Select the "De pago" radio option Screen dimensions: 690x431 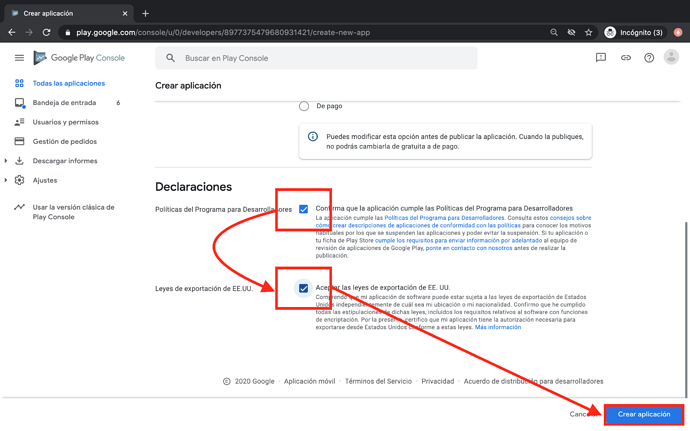(x=304, y=105)
